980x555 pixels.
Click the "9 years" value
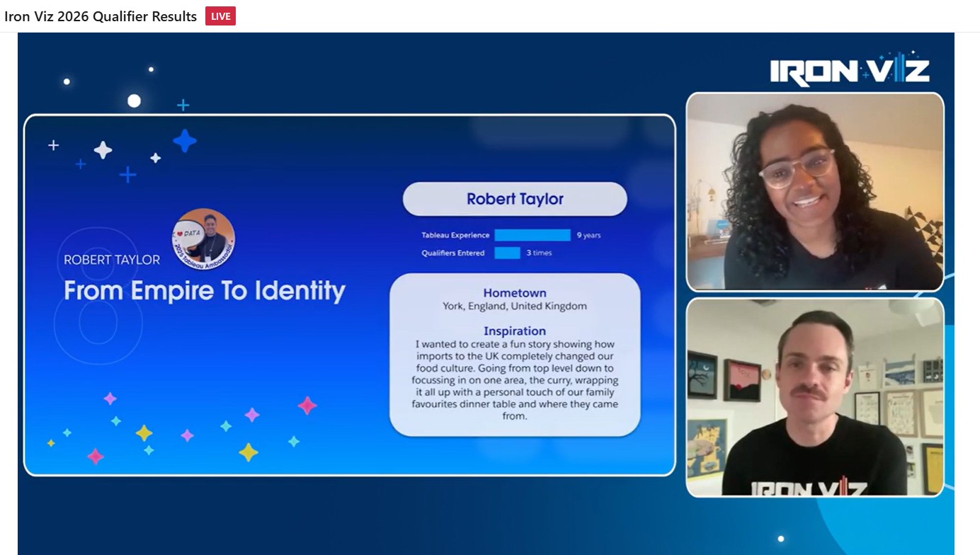point(588,235)
